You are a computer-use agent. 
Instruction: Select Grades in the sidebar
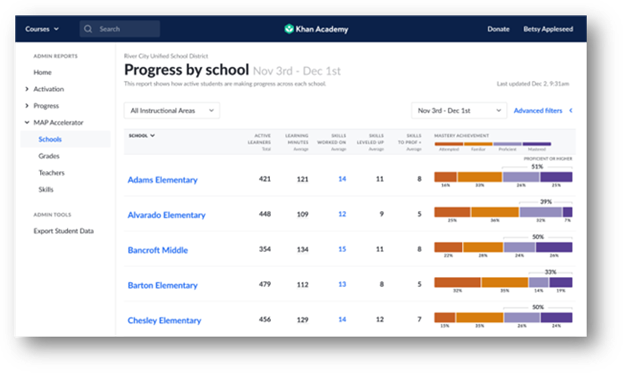pyautogui.click(x=49, y=156)
